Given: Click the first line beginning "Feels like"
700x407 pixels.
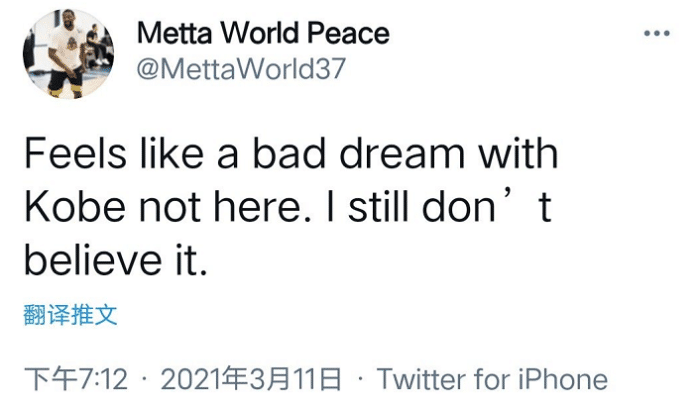Looking at the screenshot, I should (x=290, y=157).
